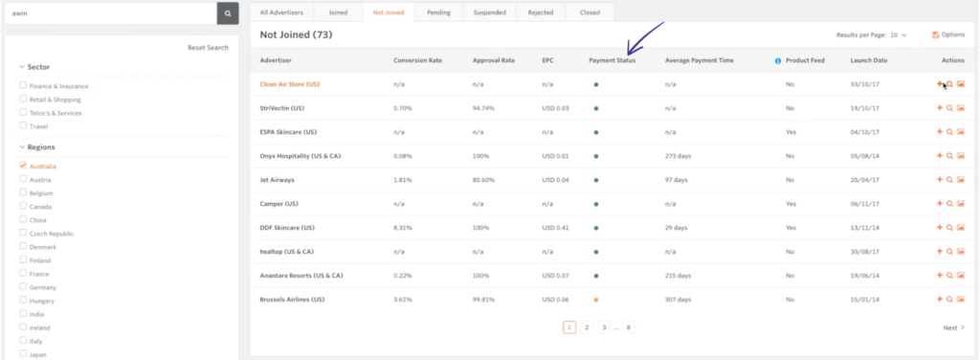The width and height of the screenshot is (980, 360).
Task: Go to results page 8
Action: point(629,327)
